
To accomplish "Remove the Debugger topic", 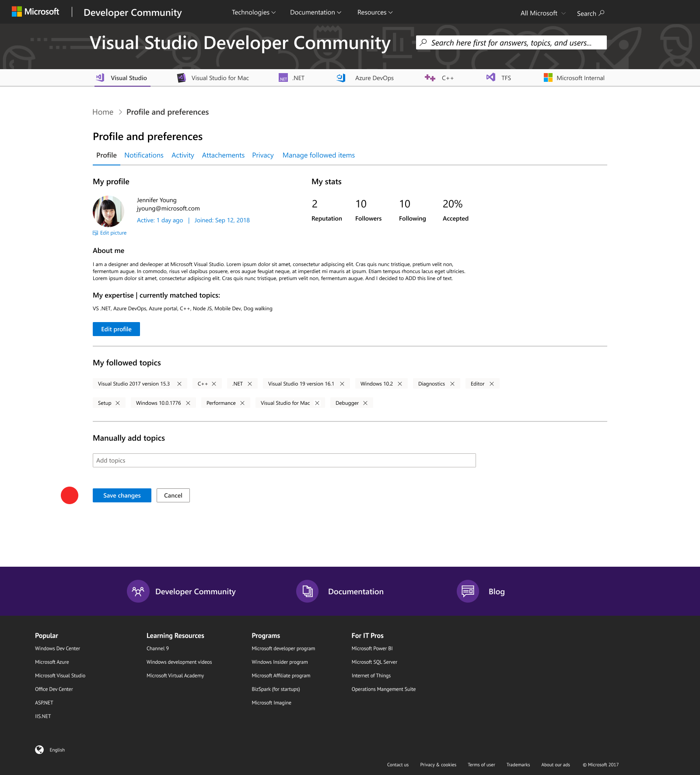I will 365,403.
